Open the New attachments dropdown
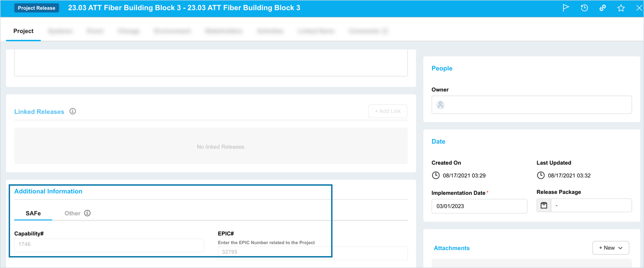644x268 pixels. coord(610,248)
